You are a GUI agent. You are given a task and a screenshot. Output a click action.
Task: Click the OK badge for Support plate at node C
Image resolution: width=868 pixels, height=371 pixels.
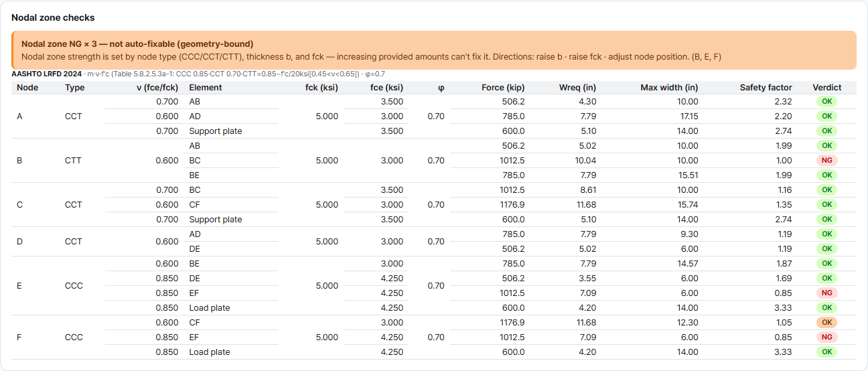pyautogui.click(x=826, y=220)
